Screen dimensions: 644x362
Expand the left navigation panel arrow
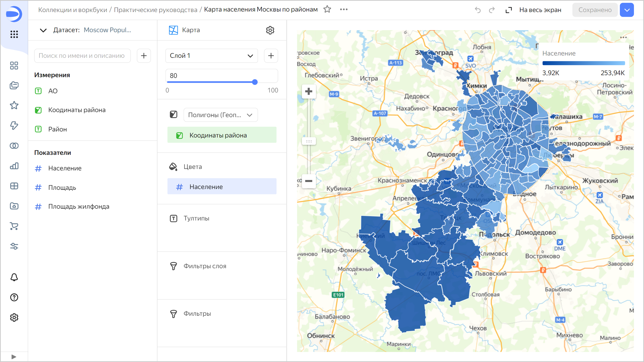pos(14,357)
